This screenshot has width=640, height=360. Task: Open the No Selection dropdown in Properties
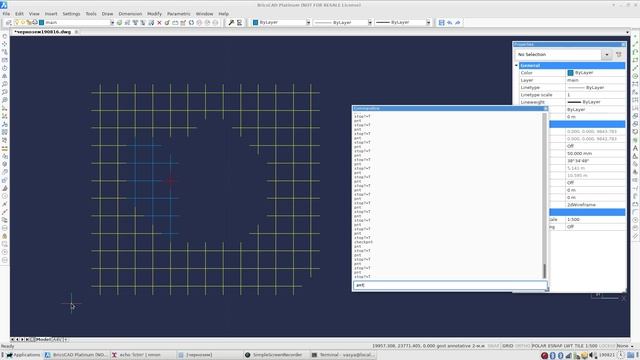tap(607, 54)
